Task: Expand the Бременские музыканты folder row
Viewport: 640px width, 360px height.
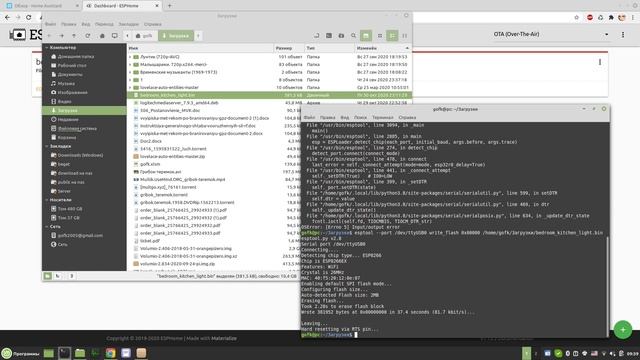Action: pyautogui.click(x=130, y=72)
